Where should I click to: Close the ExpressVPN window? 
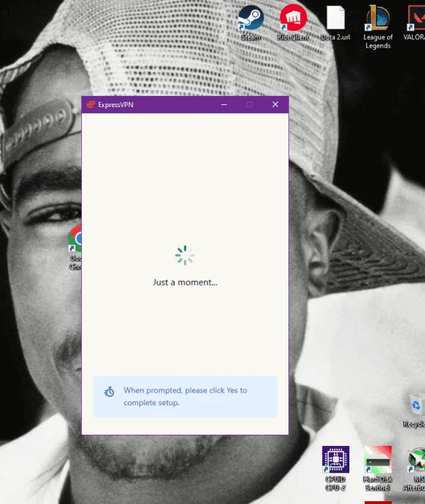275,104
